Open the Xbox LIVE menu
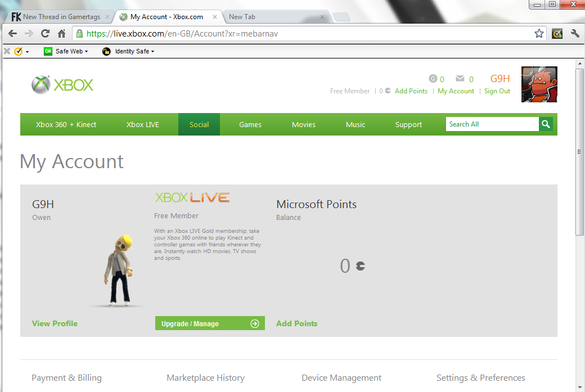This screenshot has width=585, height=392. coord(142,124)
